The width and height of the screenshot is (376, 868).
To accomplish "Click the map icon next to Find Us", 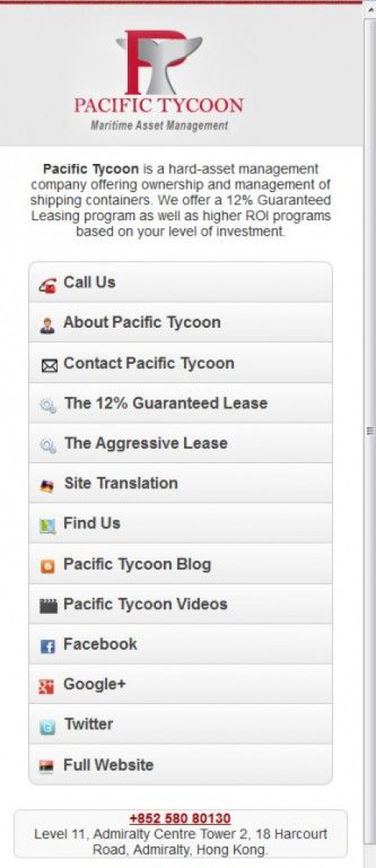I will pos(48,526).
